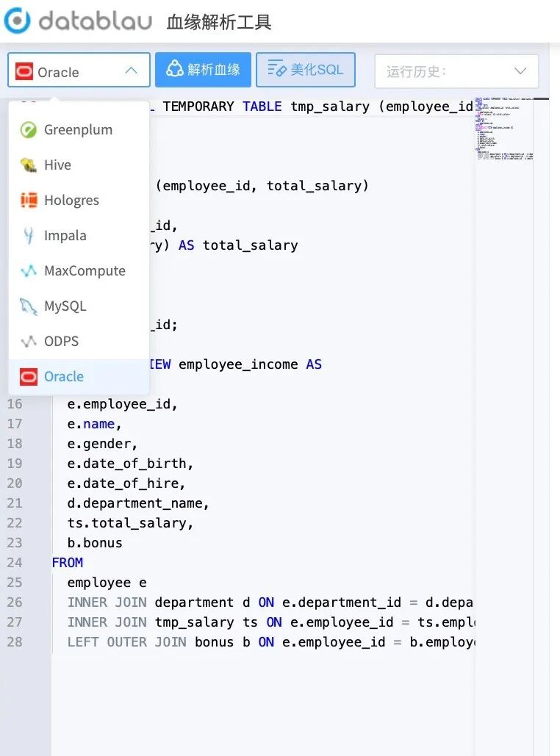Click line number 24 in the gutter
This screenshot has height=756, width=560.
[x=15, y=562]
